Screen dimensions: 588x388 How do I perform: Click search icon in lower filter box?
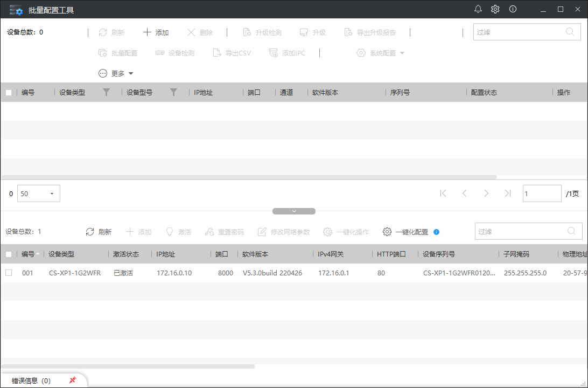572,231
